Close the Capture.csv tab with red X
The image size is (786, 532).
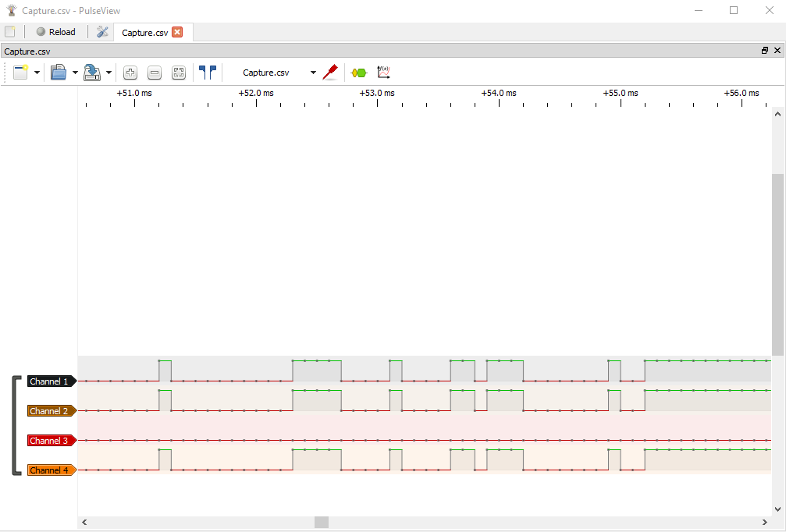(177, 32)
